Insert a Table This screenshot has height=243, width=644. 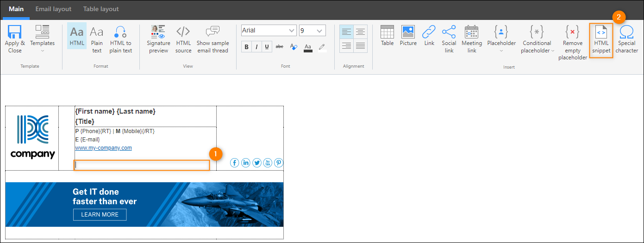(387, 36)
